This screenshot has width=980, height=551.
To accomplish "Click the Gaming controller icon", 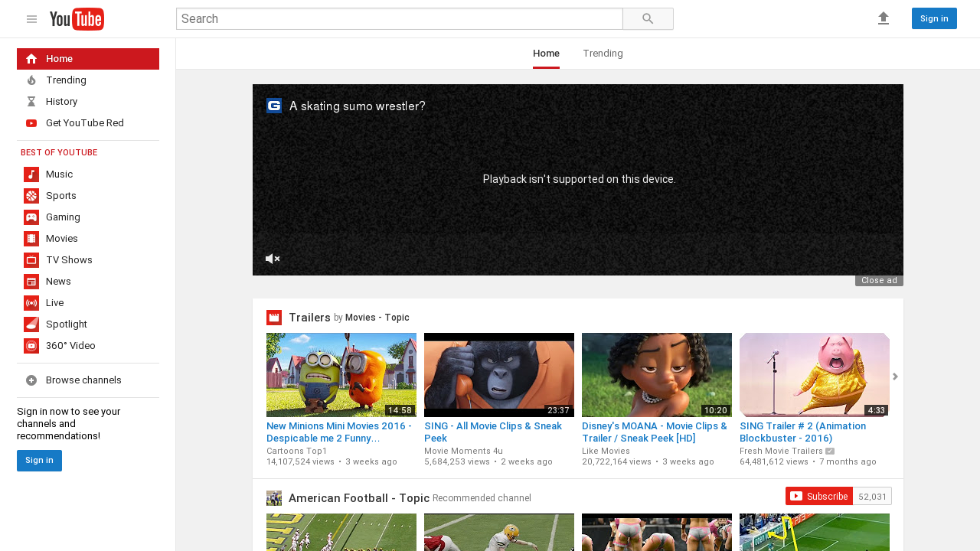I will coord(31,217).
